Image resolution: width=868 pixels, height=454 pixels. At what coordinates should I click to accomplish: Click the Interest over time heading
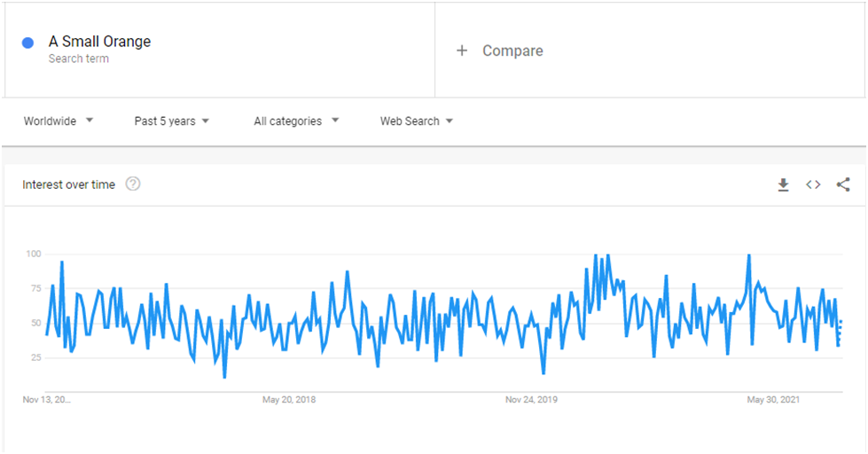click(x=68, y=185)
